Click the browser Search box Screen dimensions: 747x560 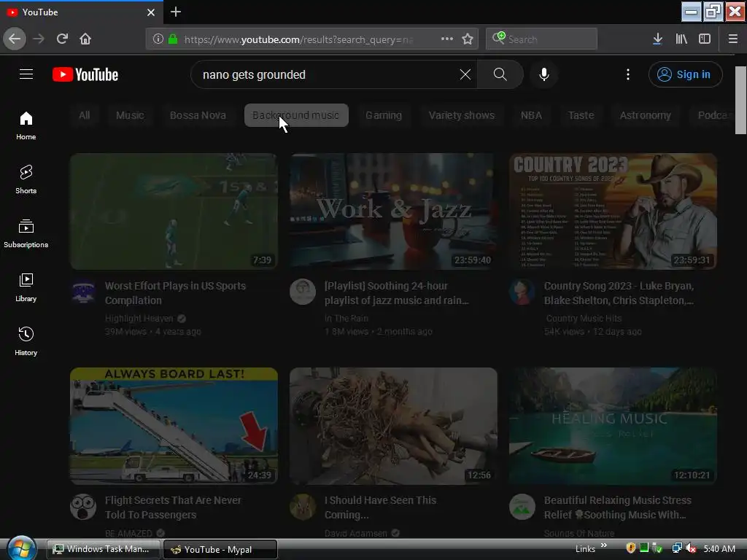point(542,39)
